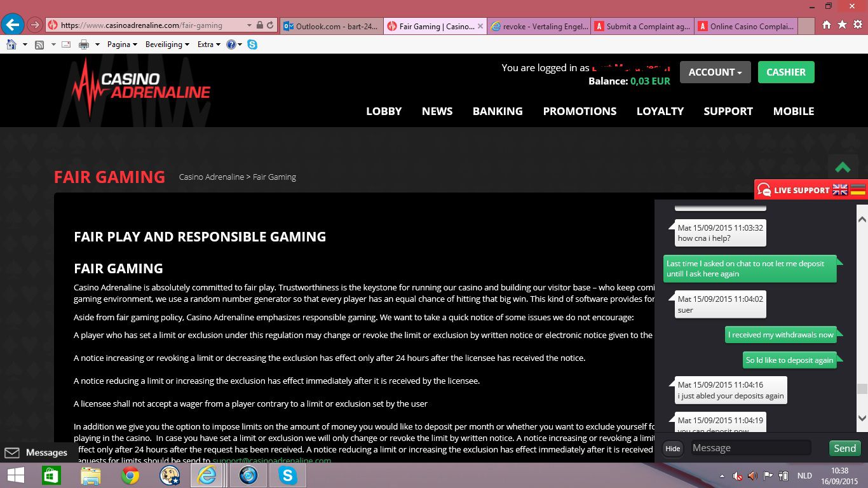Select the German flag in Live Support
This screenshot has width=868, height=488.
click(858, 190)
